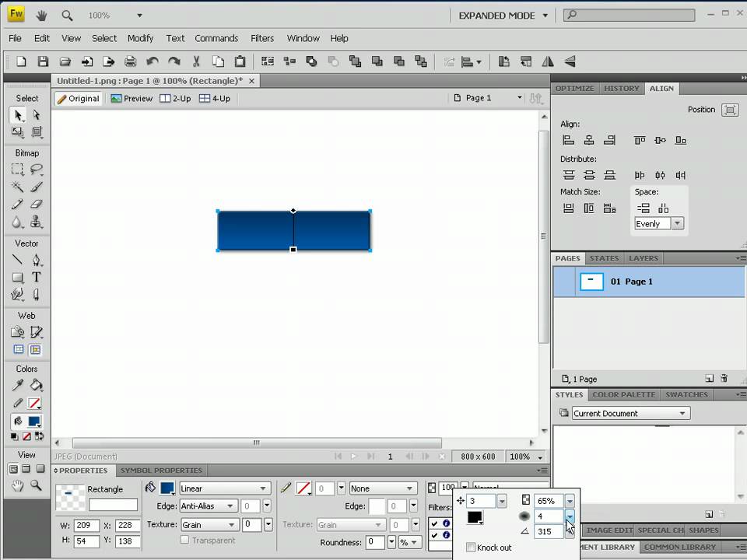Open the Current Document styles dropdown

click(631, 413)
